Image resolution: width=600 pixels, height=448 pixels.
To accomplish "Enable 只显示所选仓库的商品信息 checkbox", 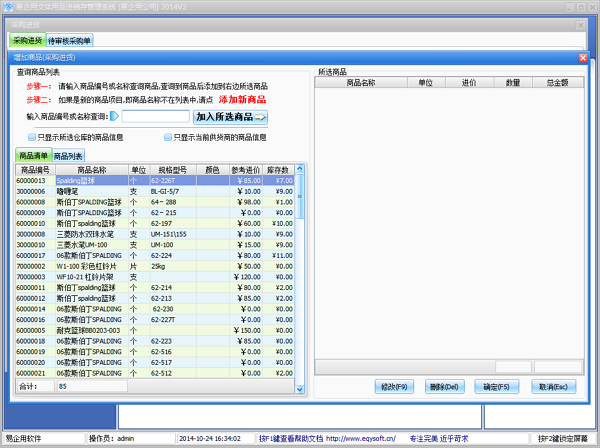I will (x=32, y=137).
